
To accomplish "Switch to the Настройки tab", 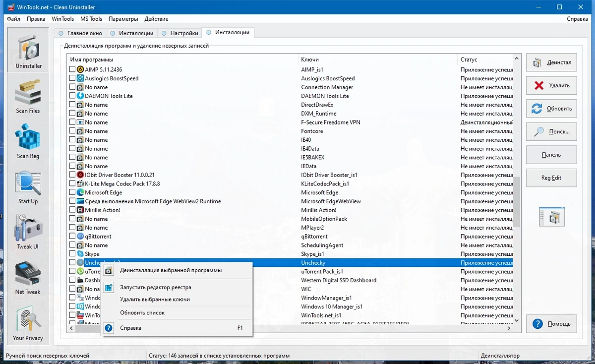I will point(179,33).
